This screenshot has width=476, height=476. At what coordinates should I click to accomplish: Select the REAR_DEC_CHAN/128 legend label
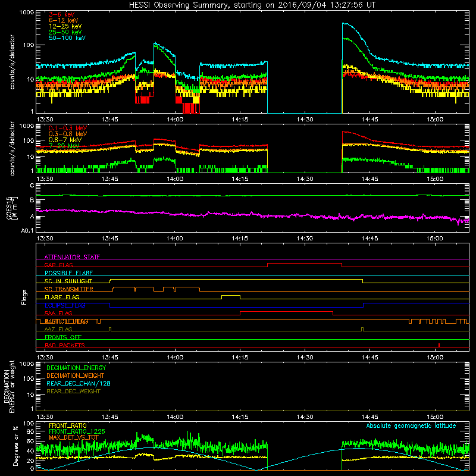79,383
